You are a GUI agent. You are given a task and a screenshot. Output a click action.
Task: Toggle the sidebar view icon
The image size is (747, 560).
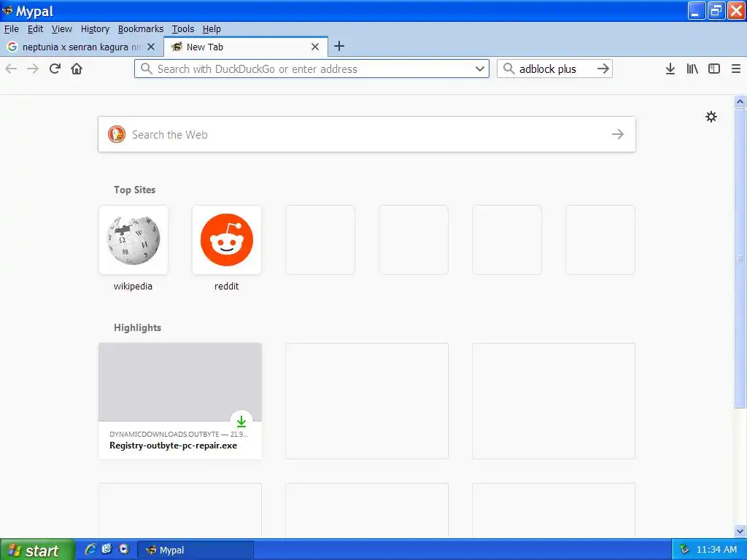[714, 69]
